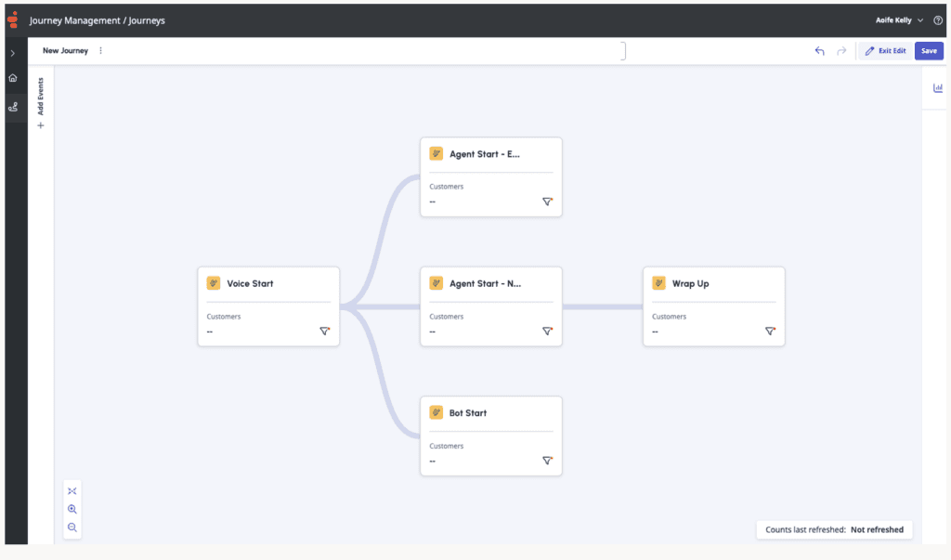The image size is (951, 560).
Task: Go to the home icon in sidebar
Action: point(13,78)
